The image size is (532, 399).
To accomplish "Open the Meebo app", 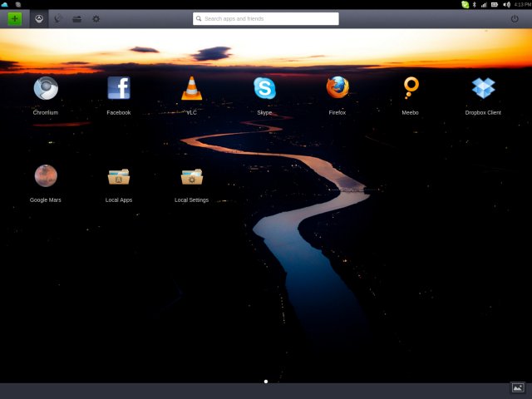I will tap(411, 88).
